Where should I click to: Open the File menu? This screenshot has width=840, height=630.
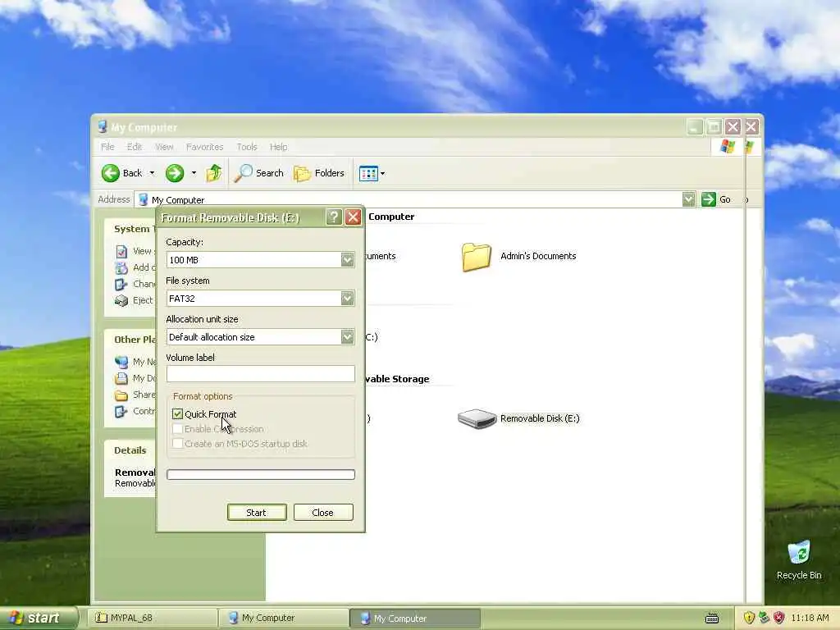point(107,147)
